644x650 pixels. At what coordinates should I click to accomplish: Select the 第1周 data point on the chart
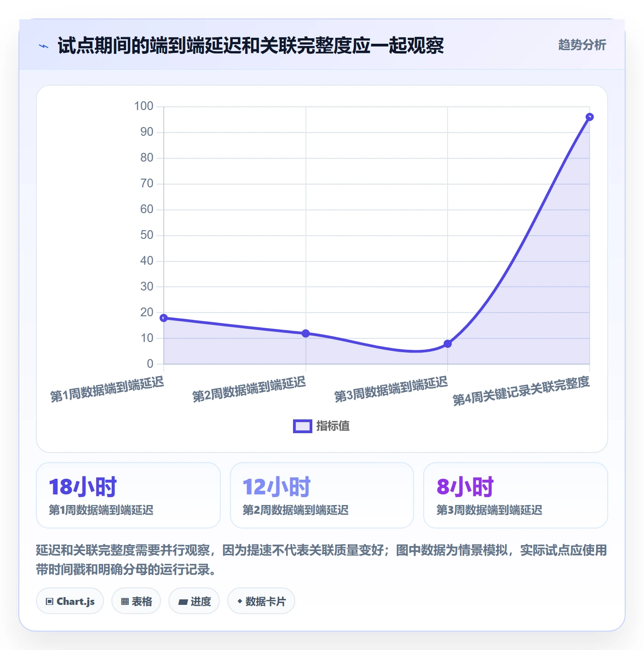(x=164, y=318)
